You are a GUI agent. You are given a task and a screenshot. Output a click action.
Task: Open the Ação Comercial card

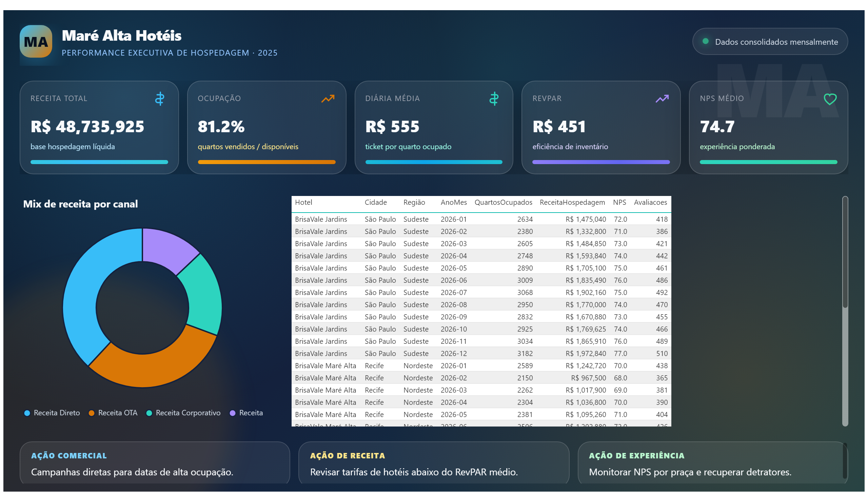tap(155, 463)
